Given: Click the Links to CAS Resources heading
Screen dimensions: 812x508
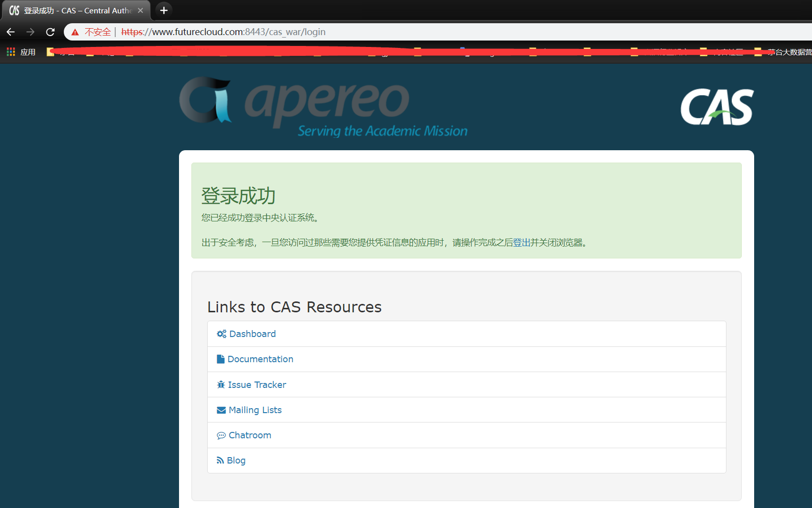Looking at the screenshot, I should [x=294, y=307].
